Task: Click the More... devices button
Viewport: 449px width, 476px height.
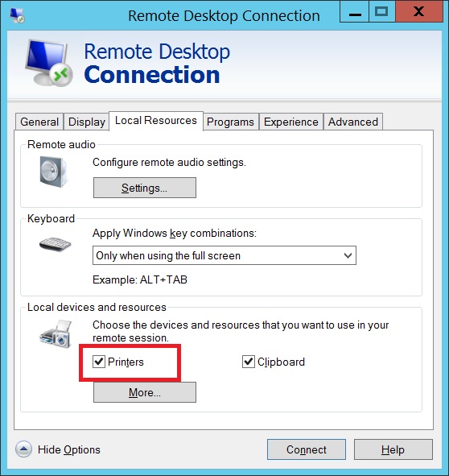Action: click(x=145, y=392)
